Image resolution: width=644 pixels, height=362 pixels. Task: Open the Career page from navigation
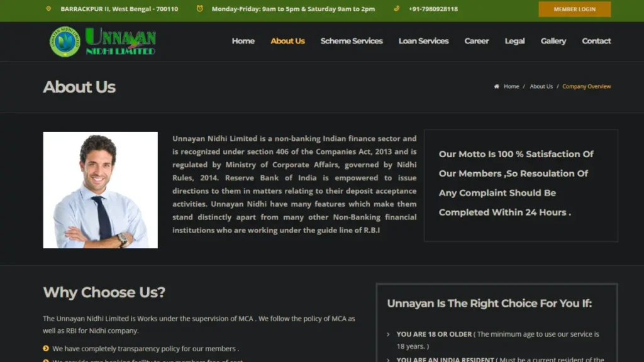pos(476,41)
